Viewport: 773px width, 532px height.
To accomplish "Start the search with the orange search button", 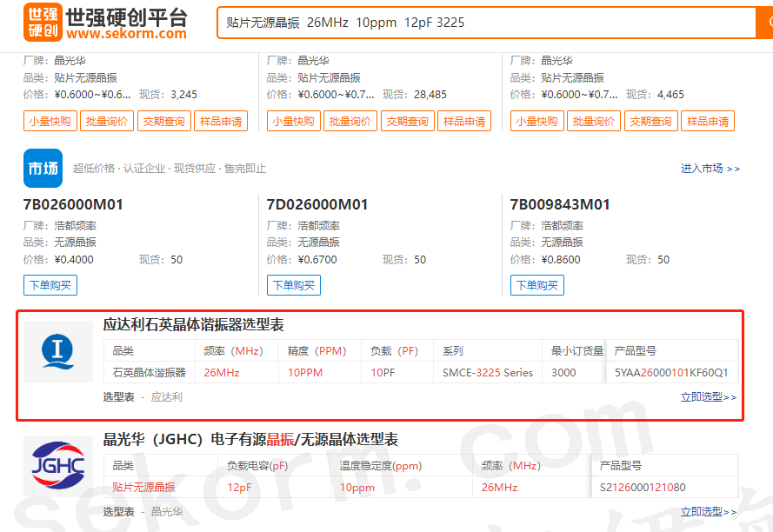I will (764, 23).
